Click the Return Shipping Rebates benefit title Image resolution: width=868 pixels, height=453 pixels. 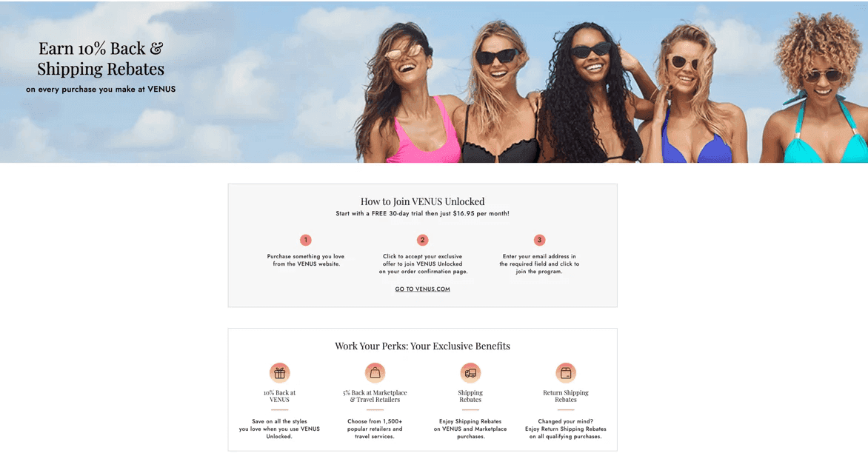[x=566, y=396]
